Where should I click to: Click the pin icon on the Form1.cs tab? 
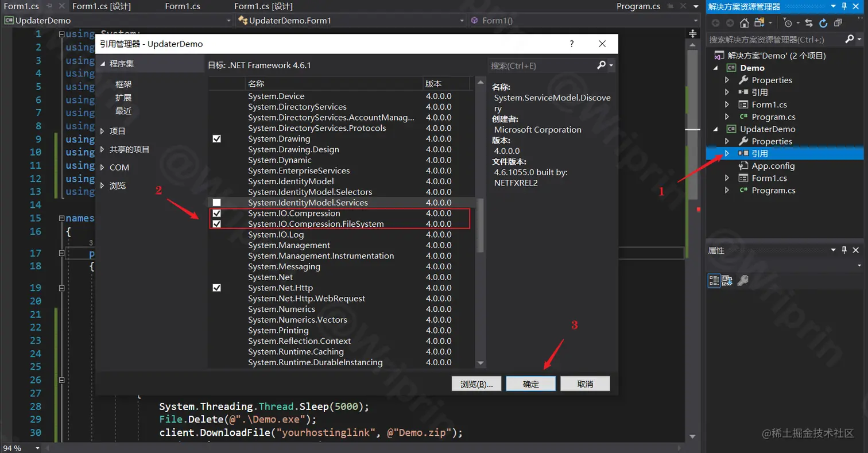(x=49, y=6)
